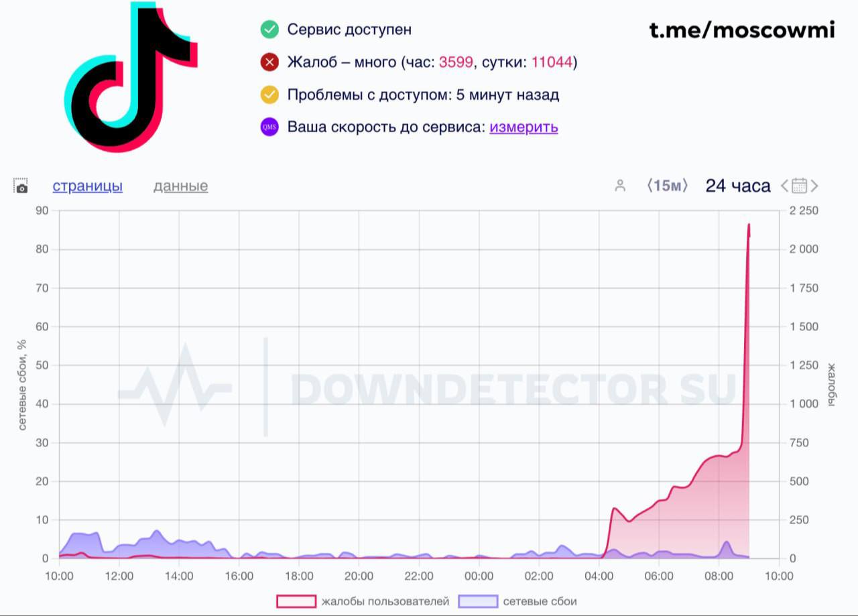Click the 90 left-axis label
The image size is (858, 616).
coord(43,210)
